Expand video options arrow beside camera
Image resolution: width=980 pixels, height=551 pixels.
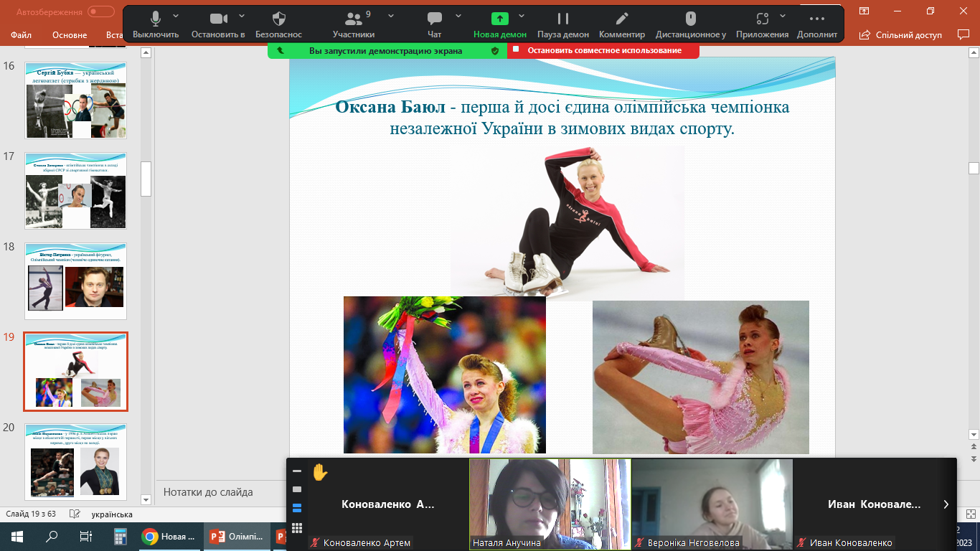click(242, 15)
